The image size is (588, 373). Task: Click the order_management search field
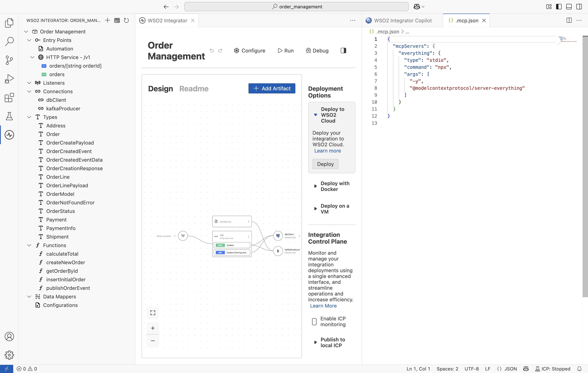click(297, 7)
